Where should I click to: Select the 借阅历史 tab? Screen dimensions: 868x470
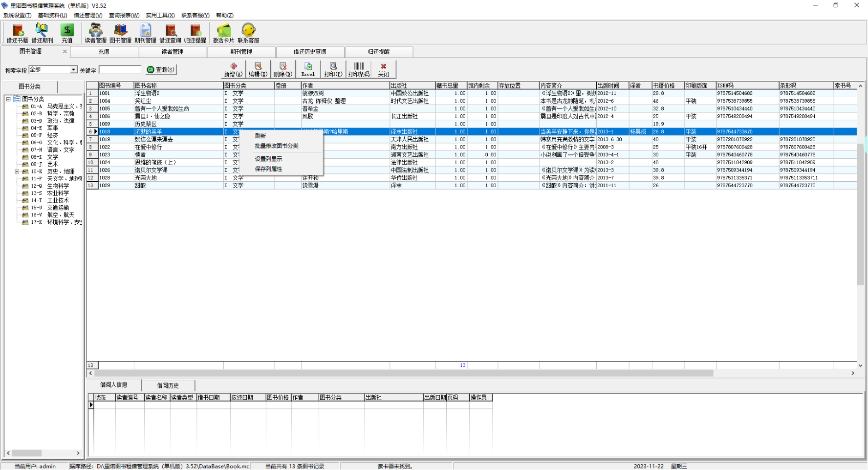pyautogui.click(x=168, y=385)
